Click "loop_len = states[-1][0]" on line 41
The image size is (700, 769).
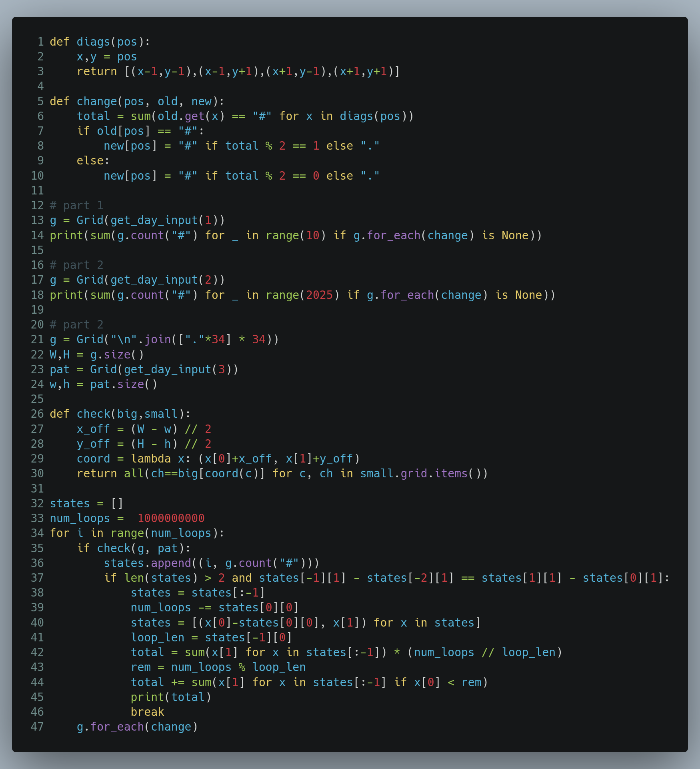(212, 638)
